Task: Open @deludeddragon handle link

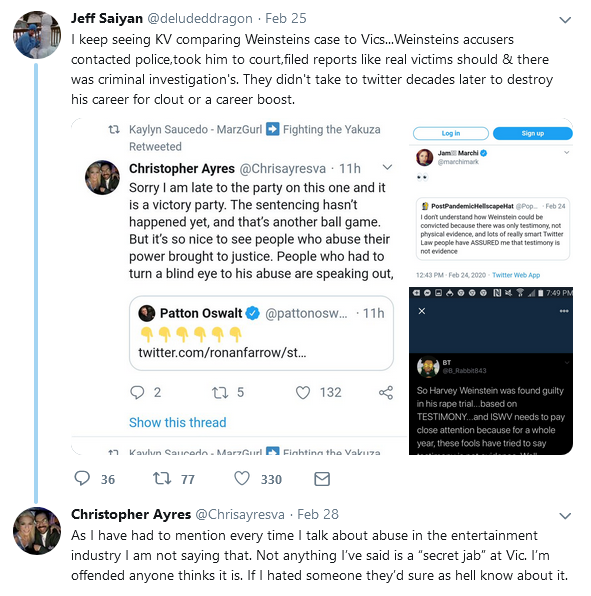Action: coord(200,18)
